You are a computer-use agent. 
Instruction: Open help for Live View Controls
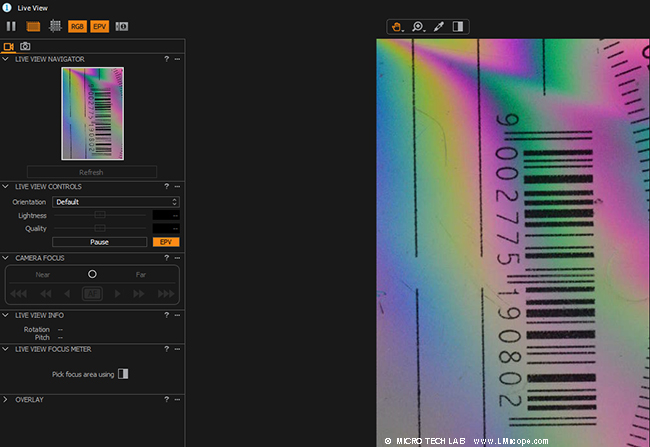coord(167,186)
